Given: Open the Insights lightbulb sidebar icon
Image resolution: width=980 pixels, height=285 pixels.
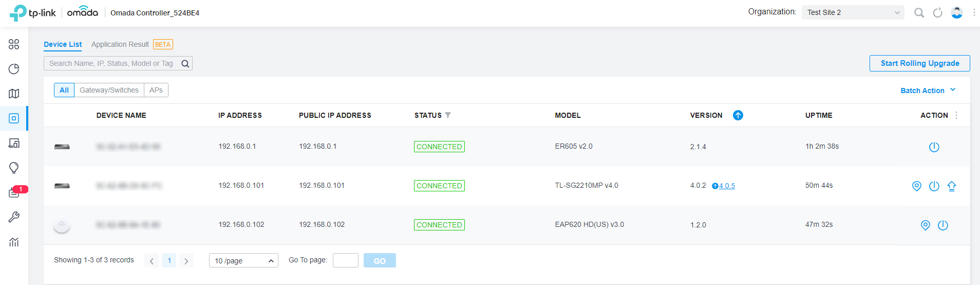Looking at the screenshot, I should tap(14, 168).
